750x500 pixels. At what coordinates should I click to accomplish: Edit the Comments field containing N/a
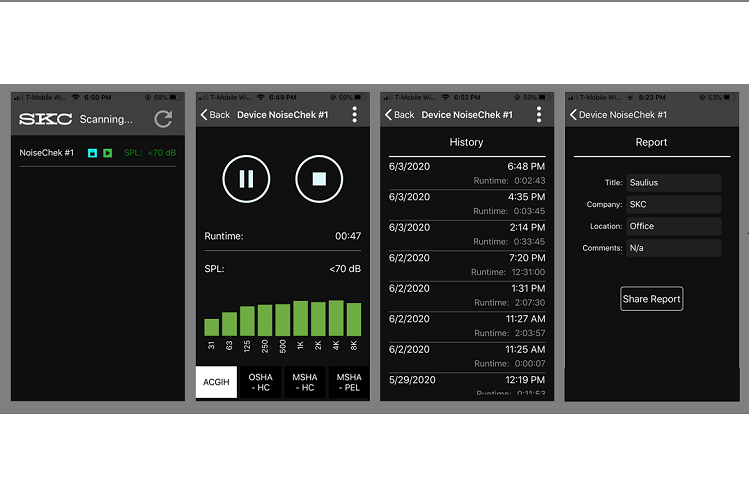tap(673, 248)
